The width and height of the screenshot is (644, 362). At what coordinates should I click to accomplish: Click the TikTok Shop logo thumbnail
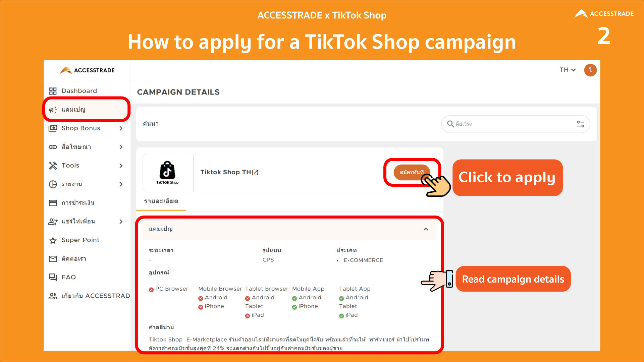coord(167,172)
